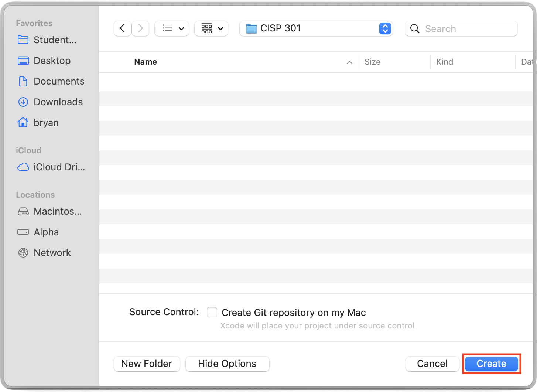Click the Create button
This screenshot has height=392, width=537.
[x=491, y=364]
